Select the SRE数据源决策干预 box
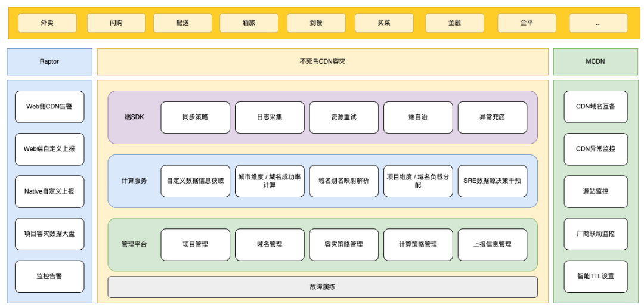Image resolution: width=644 pixels, height=307 pixels. pos(492,181)
